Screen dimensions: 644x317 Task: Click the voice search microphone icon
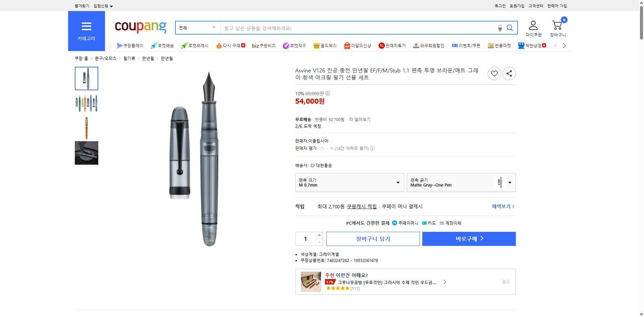coord(500,28)
